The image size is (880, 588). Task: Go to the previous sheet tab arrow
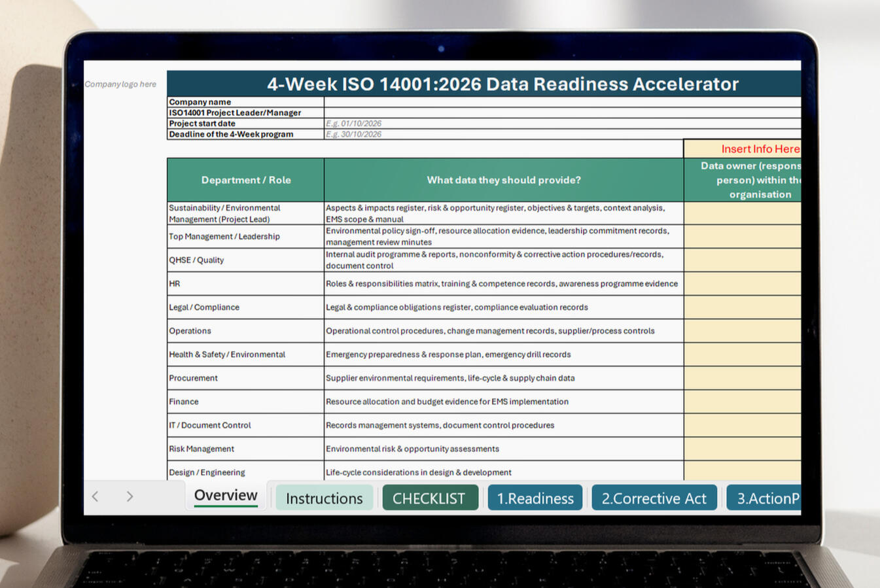[x=96, y=496]
